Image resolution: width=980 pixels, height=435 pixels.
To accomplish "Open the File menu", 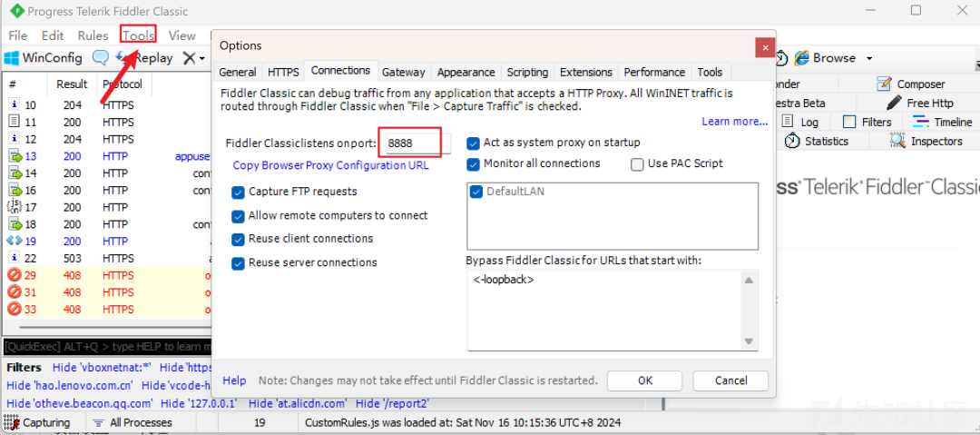I will [x=18, y=35].
